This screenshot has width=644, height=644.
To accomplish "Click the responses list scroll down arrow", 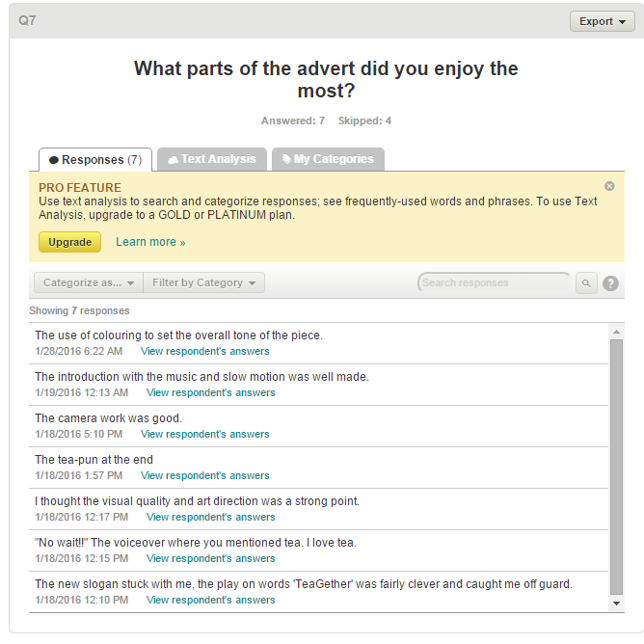I will point(616,604).
